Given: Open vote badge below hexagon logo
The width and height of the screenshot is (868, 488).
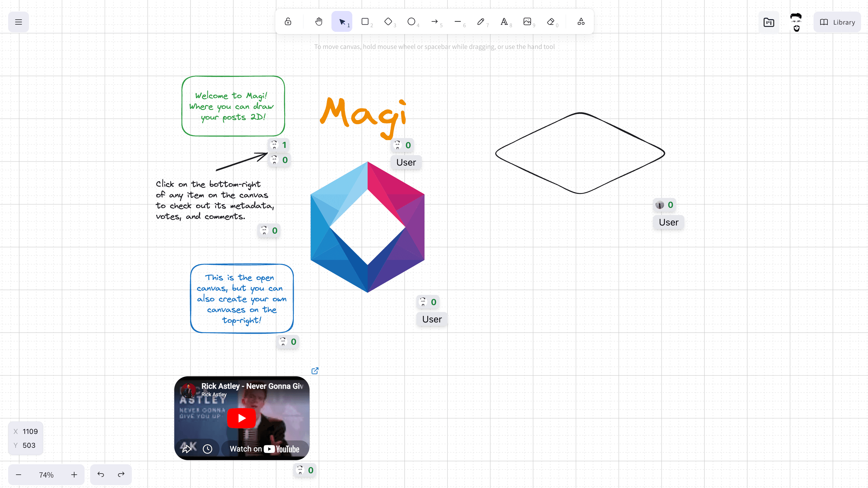Looking at the screenshot, I should [428, 302].
